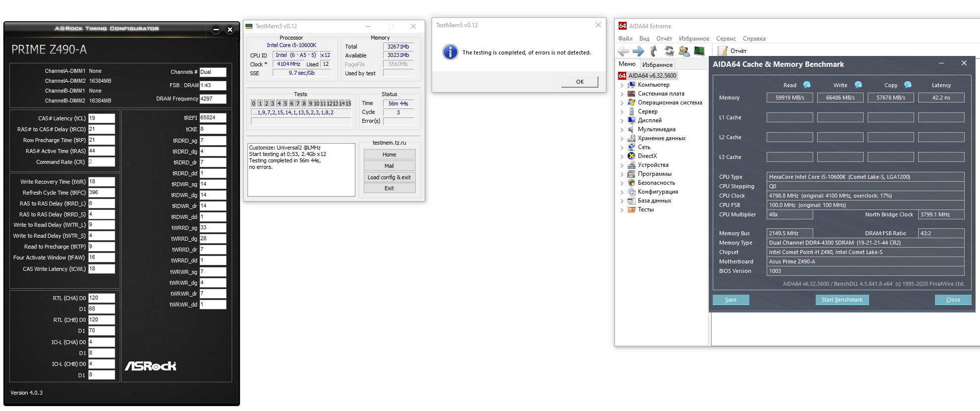Image resolution: width=980 pixels, height=411 pixels.
Task: Click the Refresh icon in AIDA64 toolbar
Action: click(x=669, y=51)
